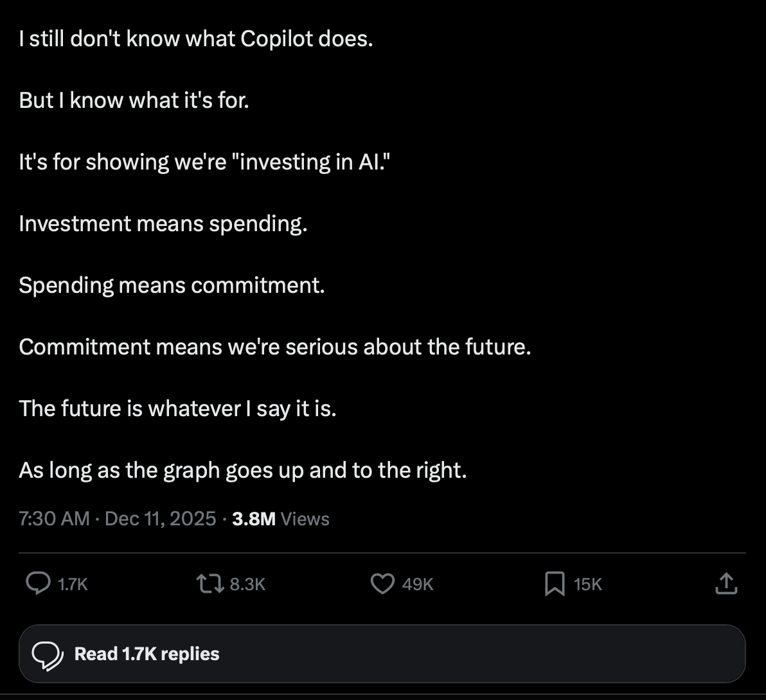Click the 8.3K repost count

[x=247, y=584]
